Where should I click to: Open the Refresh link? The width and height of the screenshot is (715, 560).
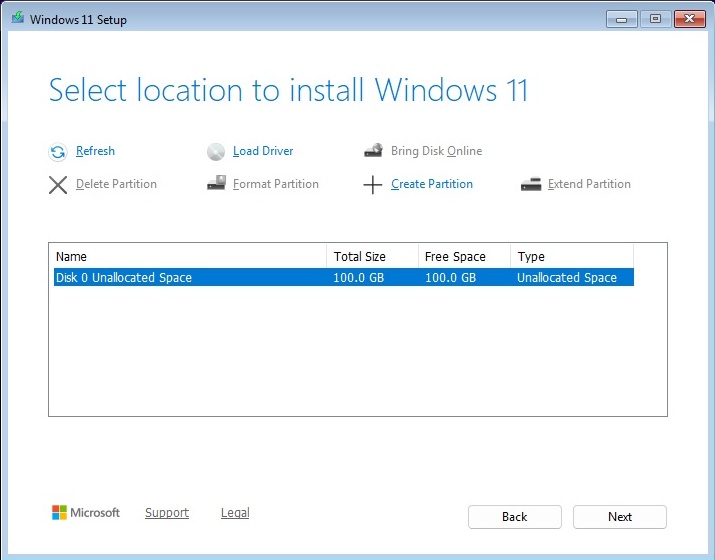(x=95, y=151)
